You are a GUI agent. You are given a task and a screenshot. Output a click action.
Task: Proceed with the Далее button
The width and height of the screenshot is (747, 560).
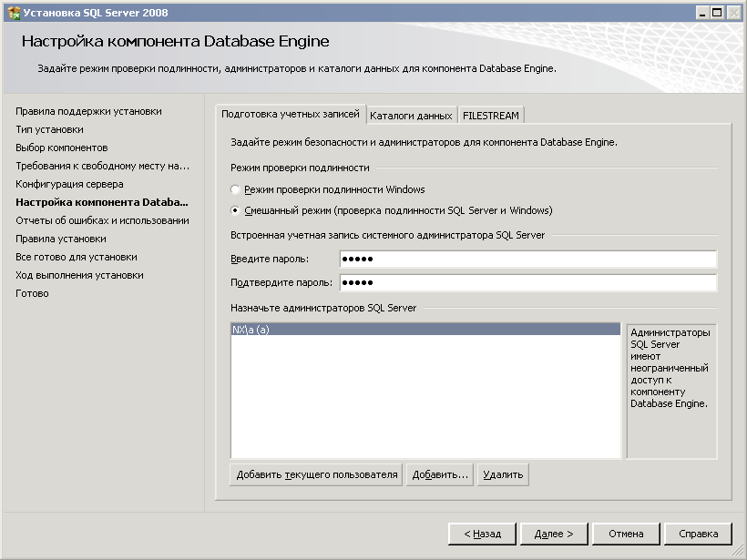(554, 534)
